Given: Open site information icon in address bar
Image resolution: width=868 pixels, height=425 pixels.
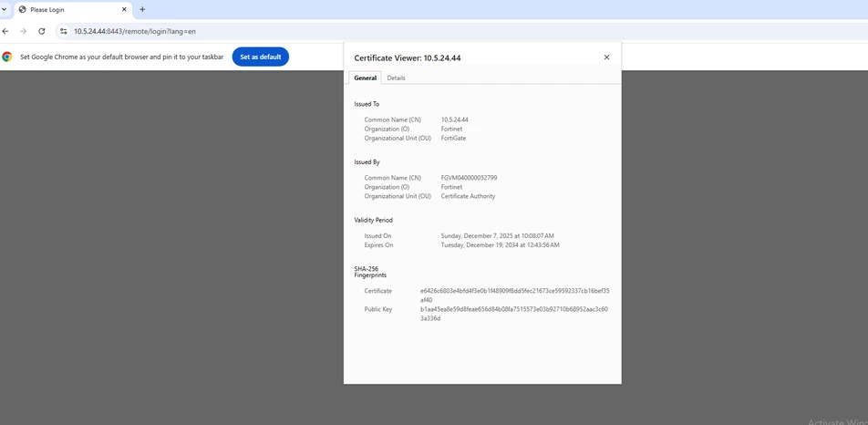Looking at the screenshot, I should pyautogui.click(x=64, y=32).
